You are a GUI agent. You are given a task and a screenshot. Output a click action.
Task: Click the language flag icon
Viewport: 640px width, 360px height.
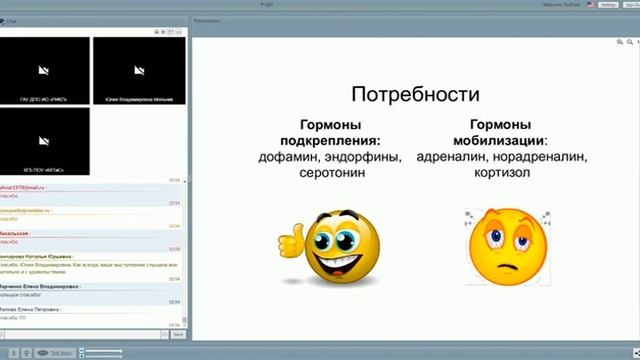pos(590,4)
